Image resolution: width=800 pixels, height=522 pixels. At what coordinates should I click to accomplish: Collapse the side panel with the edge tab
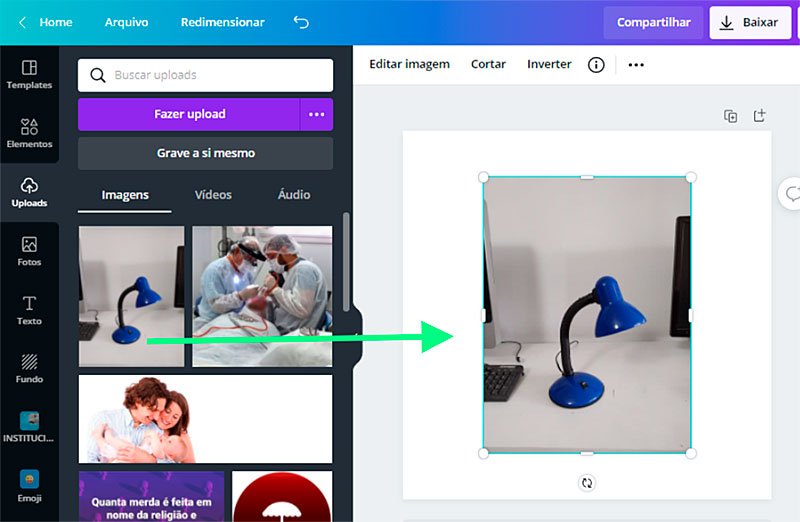click(x=357, y=336)
